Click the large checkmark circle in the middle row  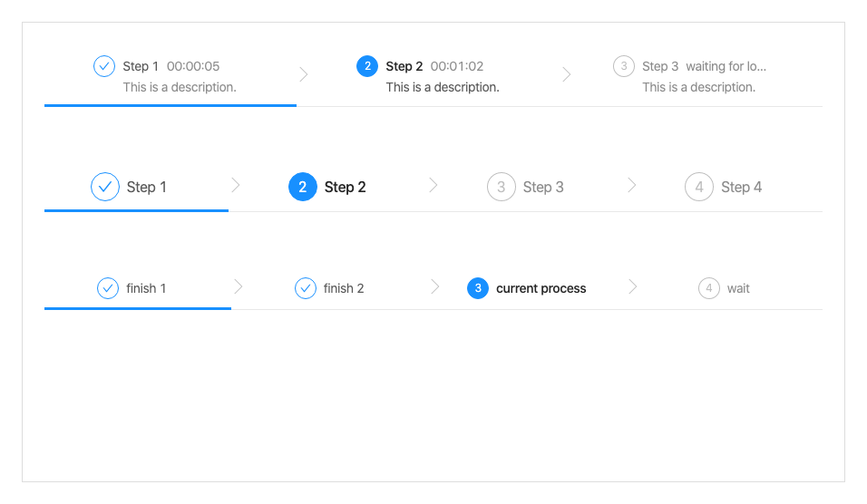pos(105,187)
